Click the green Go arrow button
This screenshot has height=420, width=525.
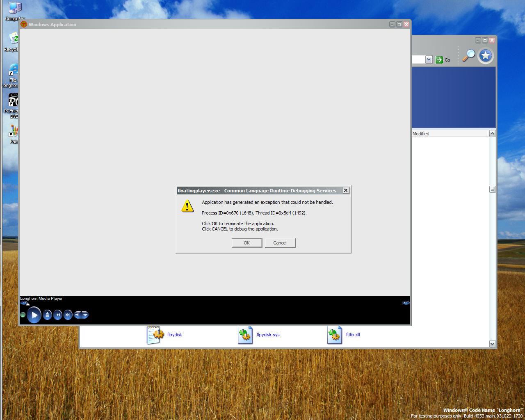(x=439, y=60)
